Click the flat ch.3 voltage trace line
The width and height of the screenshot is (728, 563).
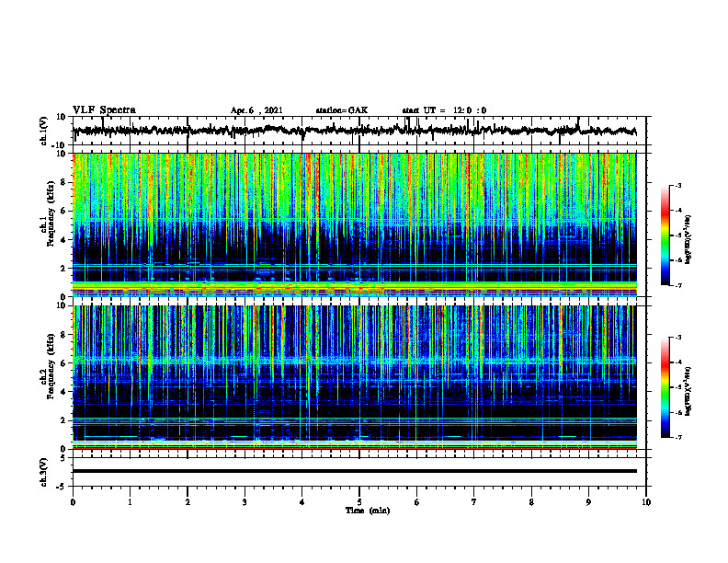(x=354, y=471)
